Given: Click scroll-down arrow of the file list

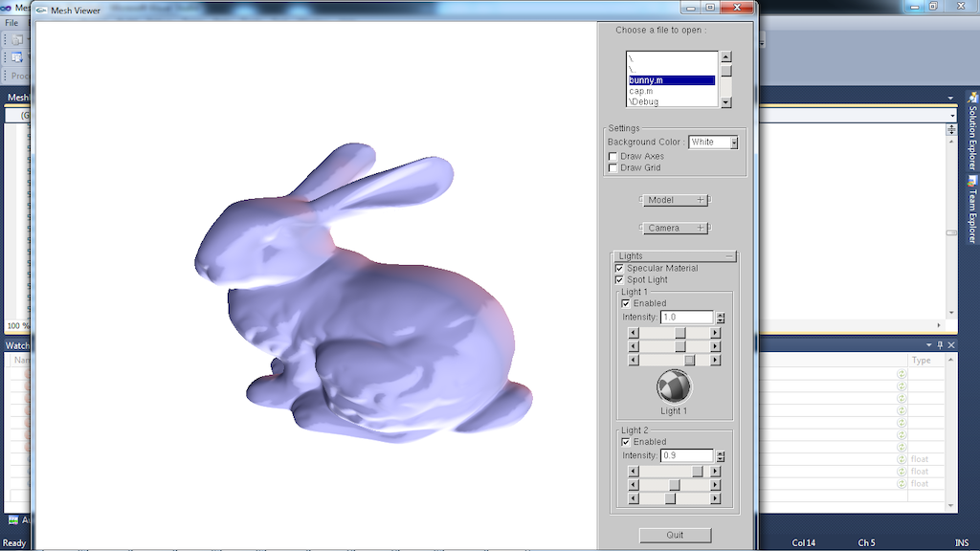Looking at the screenshot, I should (x=726, y=102).
